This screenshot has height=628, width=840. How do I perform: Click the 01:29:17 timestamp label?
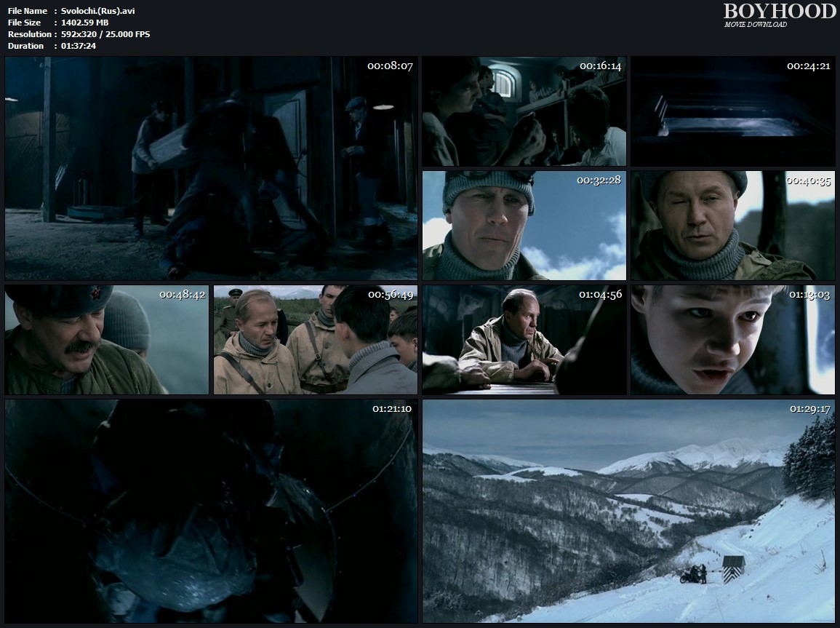[809, 409]
